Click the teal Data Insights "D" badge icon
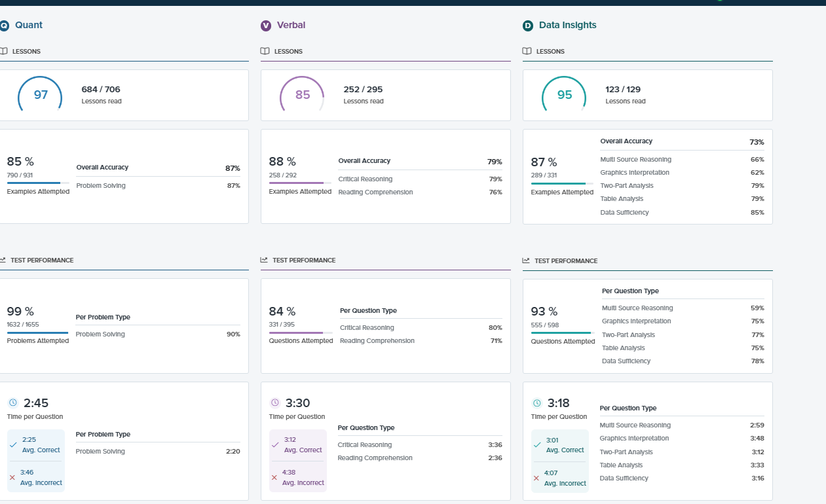The width and height of the screenshot is (826, 504). point(527,26)
